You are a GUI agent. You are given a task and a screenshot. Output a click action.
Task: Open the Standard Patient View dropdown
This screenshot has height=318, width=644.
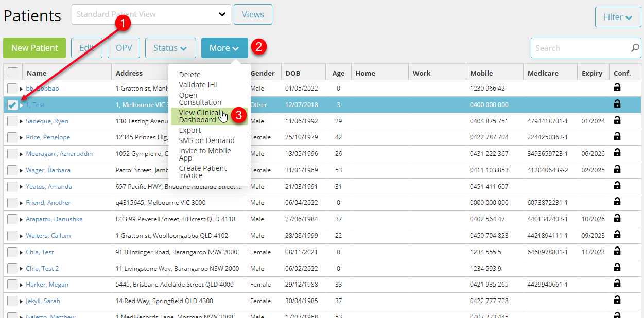pos(151,14)
